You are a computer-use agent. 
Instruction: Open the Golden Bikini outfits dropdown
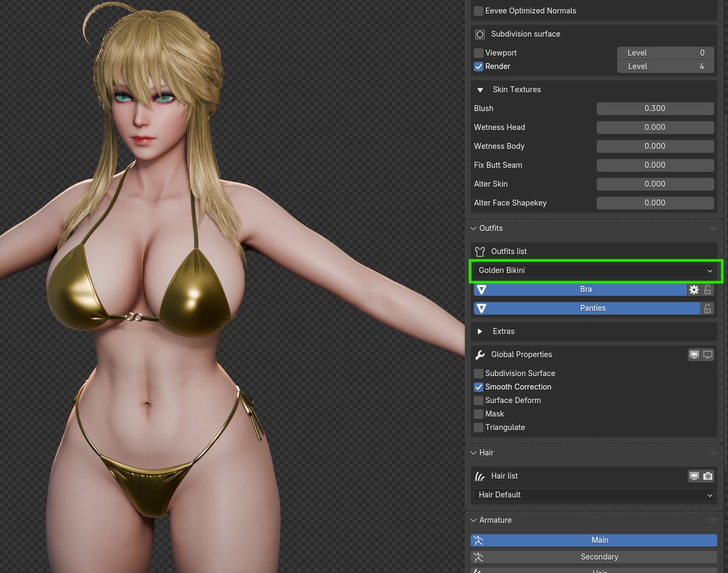595,271
